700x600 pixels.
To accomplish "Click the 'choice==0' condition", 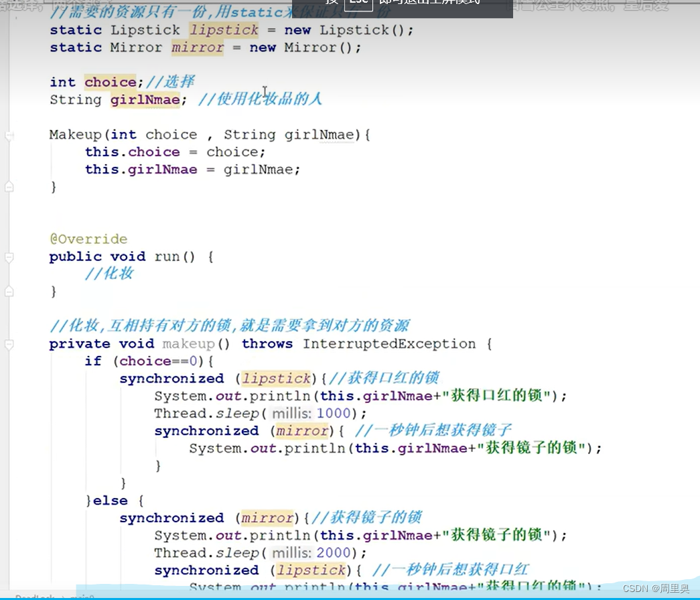I will pyautogui.click(x=158, y=361).
